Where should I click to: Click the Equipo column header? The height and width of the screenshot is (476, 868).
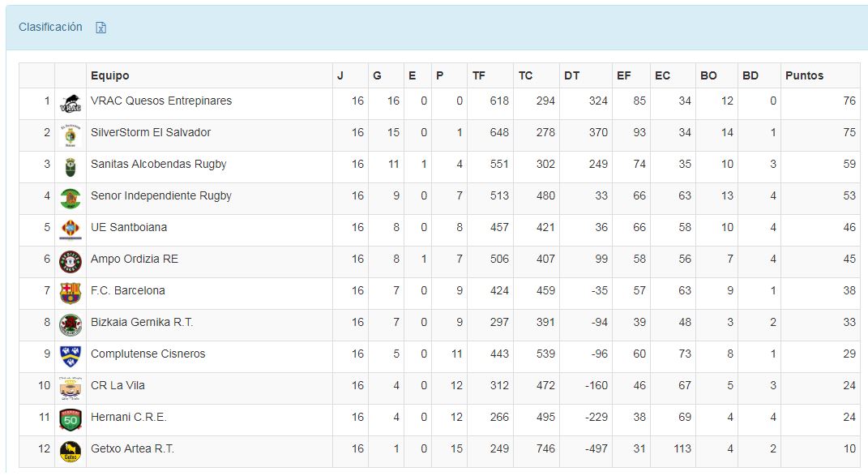tap(109, 75)
